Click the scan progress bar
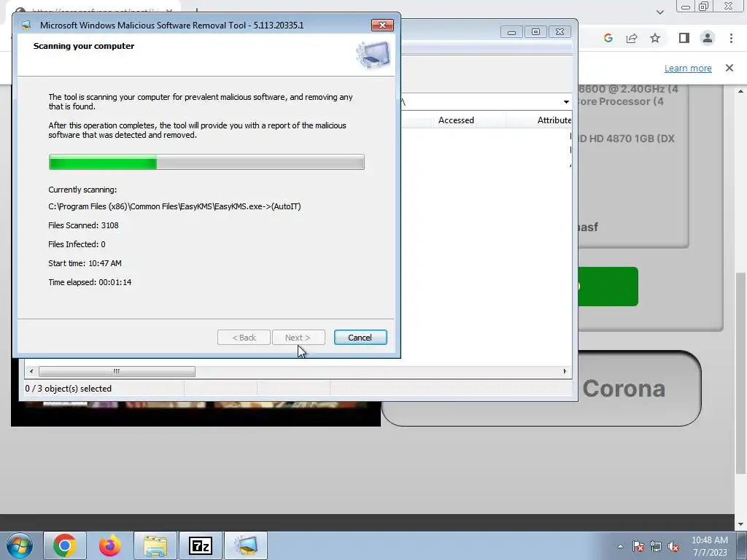This screenshot has width=747, height=560. tap(206, 162)
